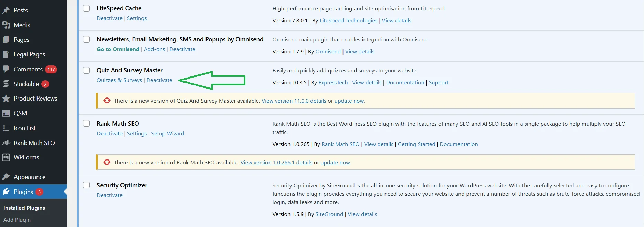Check the Rank Math SEO plugin checkbox
The image size is (644, 227).
[x=86, y=124]
